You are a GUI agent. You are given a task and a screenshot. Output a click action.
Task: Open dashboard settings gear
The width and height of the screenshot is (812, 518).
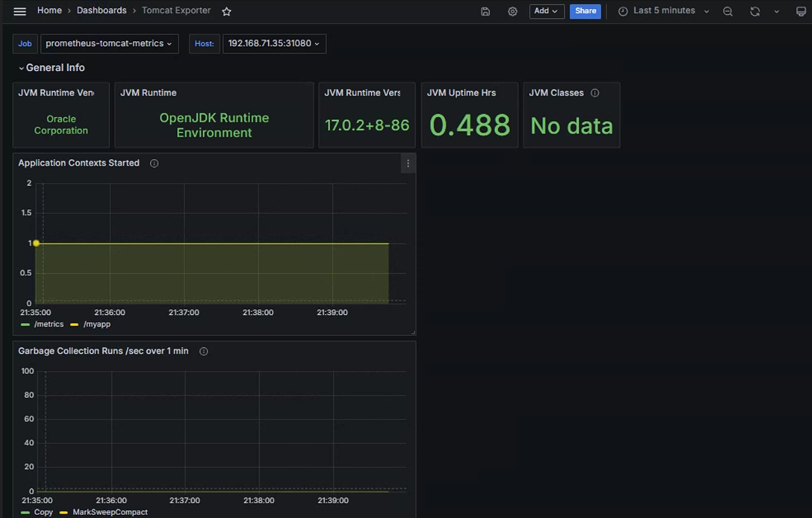click(x=512, y=11)
